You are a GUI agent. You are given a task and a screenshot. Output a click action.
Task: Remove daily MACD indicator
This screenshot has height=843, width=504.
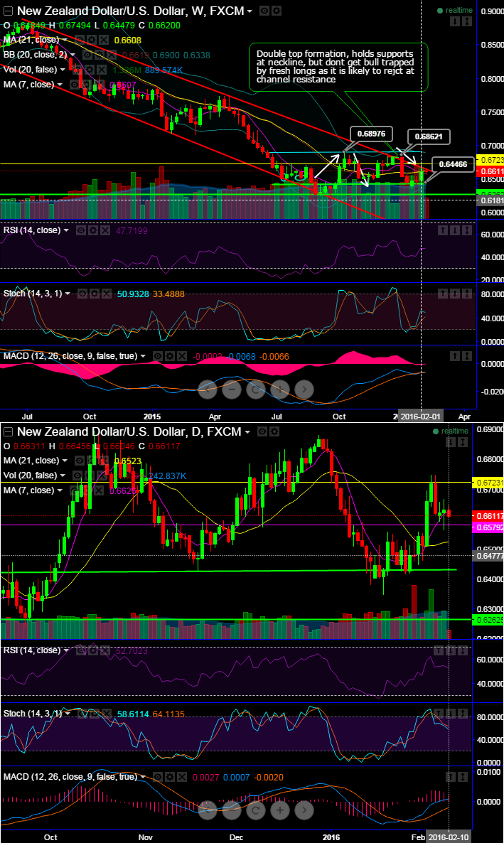click(x=183, y=777)
